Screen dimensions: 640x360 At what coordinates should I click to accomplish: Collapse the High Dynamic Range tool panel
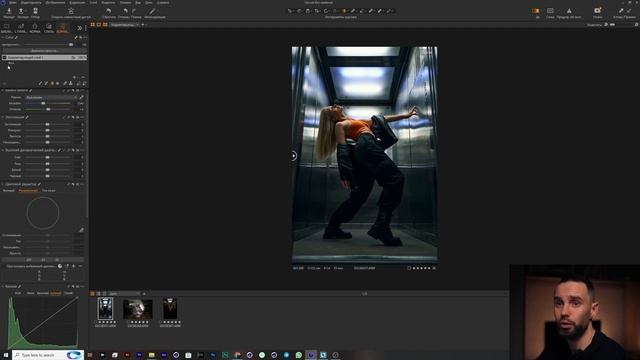coord(2,150)
